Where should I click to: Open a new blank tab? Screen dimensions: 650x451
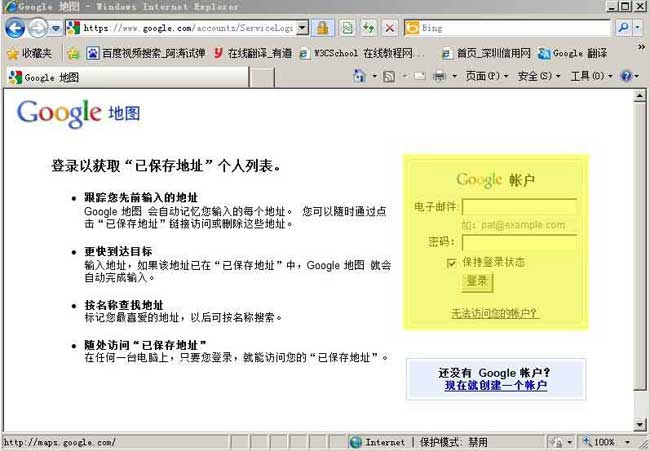pyautogui.click(x=262, y=78)
